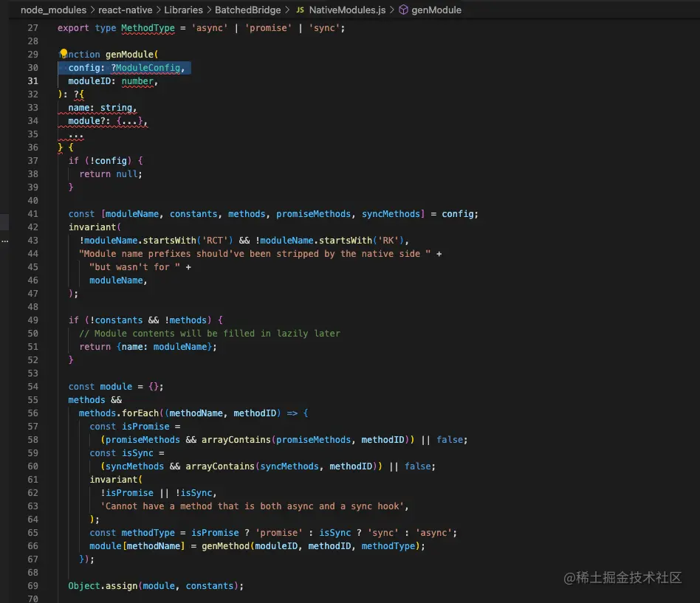Click syncMethods in the line 41 destructuring
Screen dimensions: 700x603
click(391, 214)
